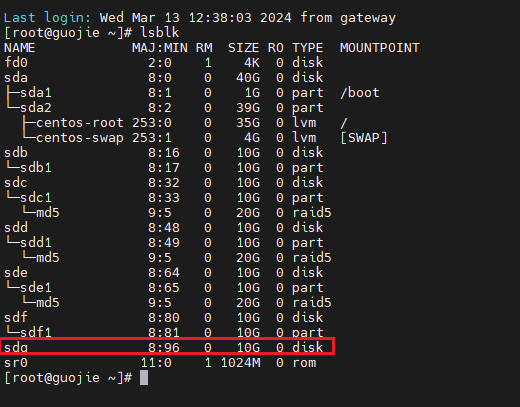The width and height of the screenshot is (520, 407).
Task: Click the 35G size of centos-root
Action: coord(248,123)
